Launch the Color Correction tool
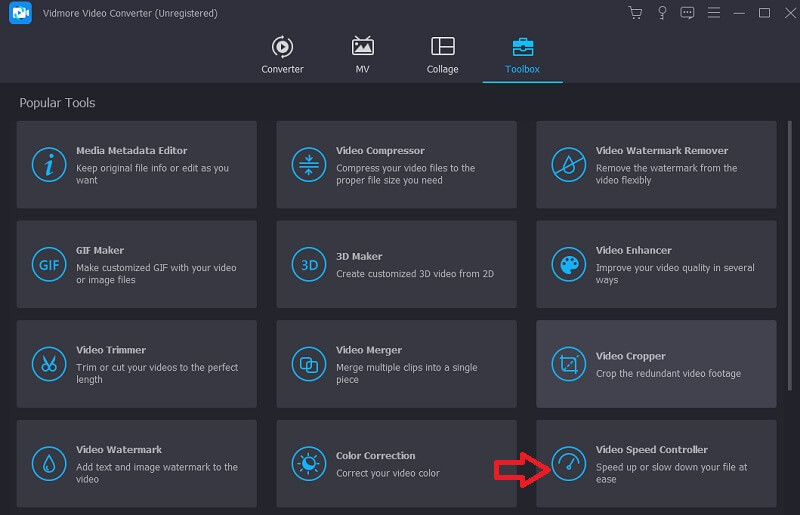Viewport: 800px width, 515px height. [396, 464]
